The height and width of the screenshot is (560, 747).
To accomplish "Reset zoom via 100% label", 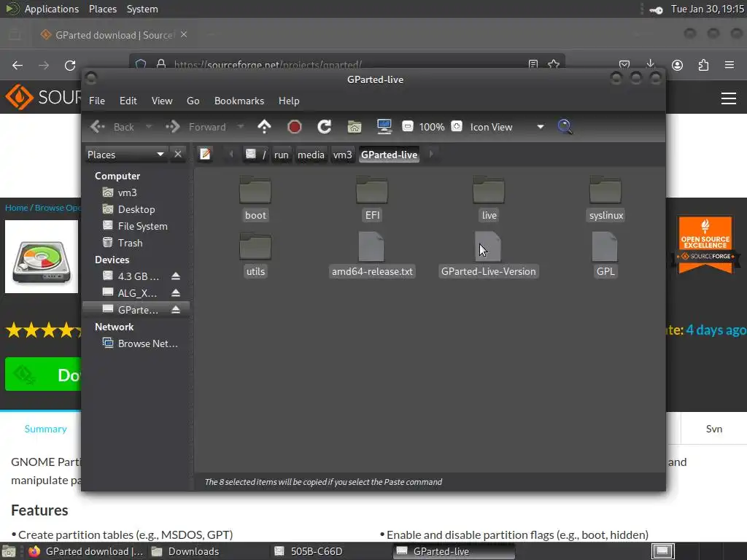I will click(x=432, y=127).
